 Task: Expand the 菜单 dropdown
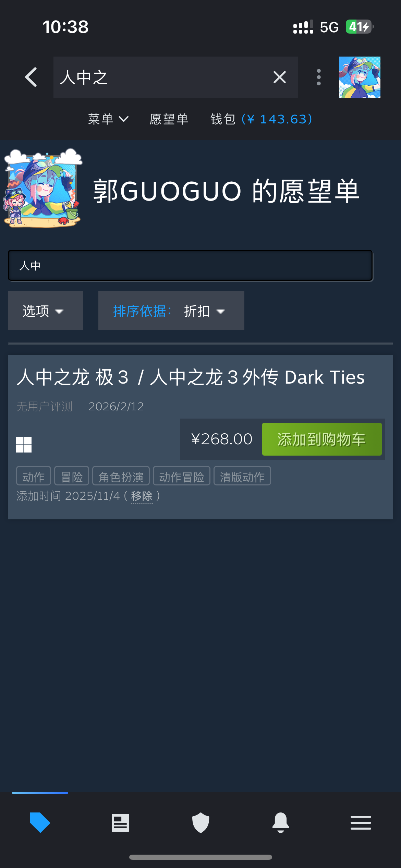click(x=108, y=119)
